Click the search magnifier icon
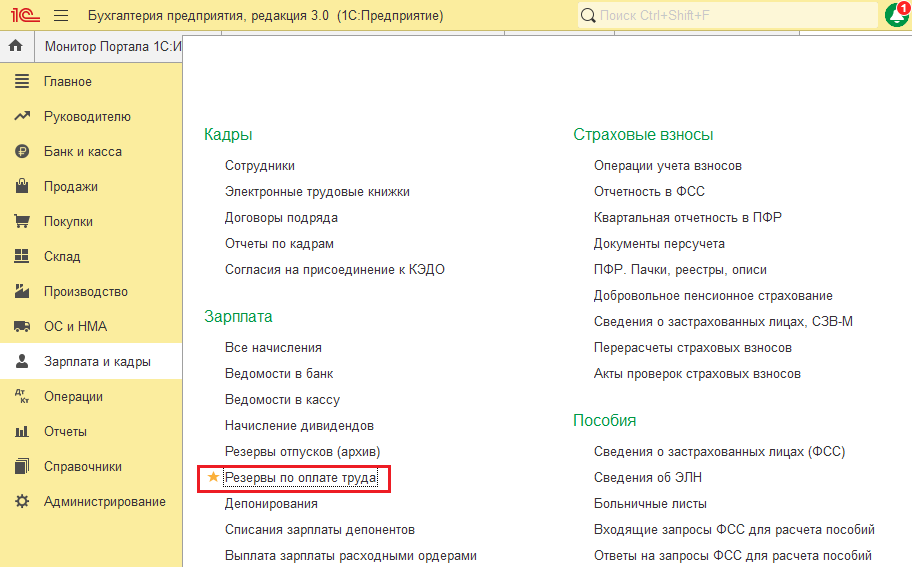Screen dimensions: 912x567 pos(589,15)
